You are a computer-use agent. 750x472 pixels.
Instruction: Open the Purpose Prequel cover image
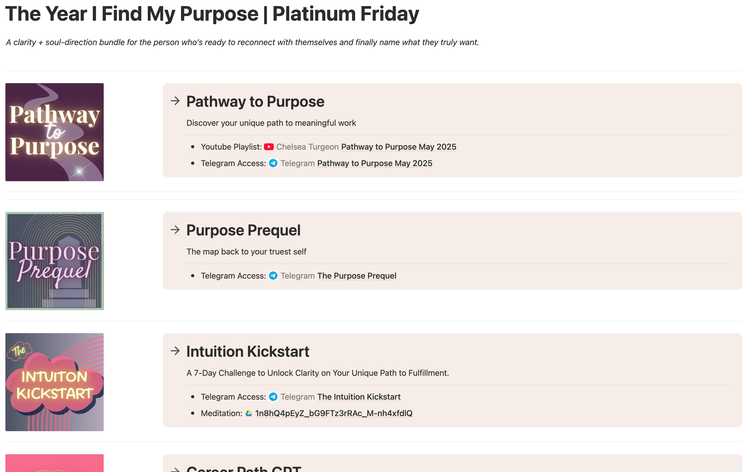point(54,261)
